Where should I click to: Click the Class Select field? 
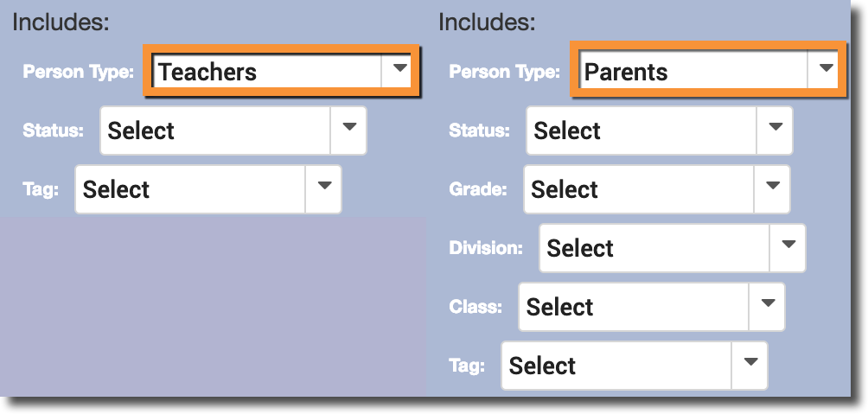pos(634,308)
